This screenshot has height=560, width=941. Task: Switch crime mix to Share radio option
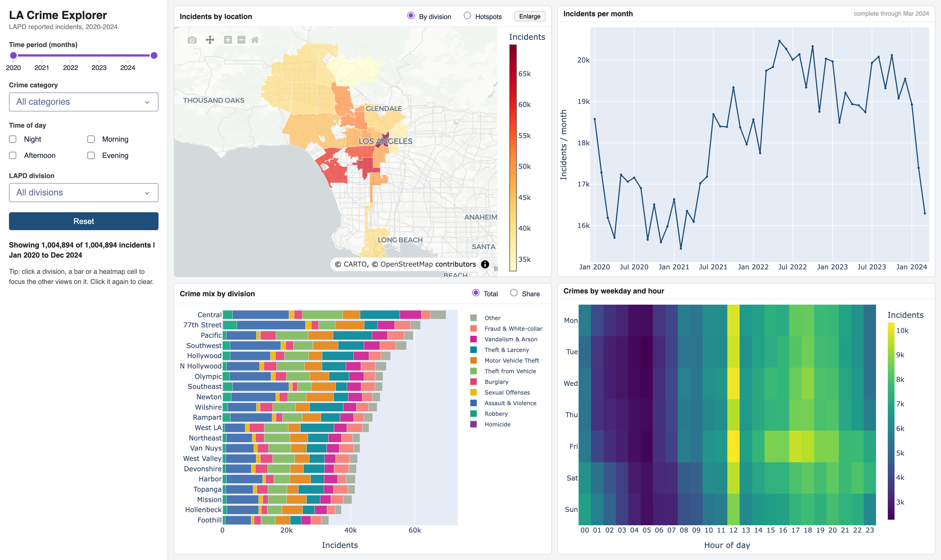pos(514,293)
